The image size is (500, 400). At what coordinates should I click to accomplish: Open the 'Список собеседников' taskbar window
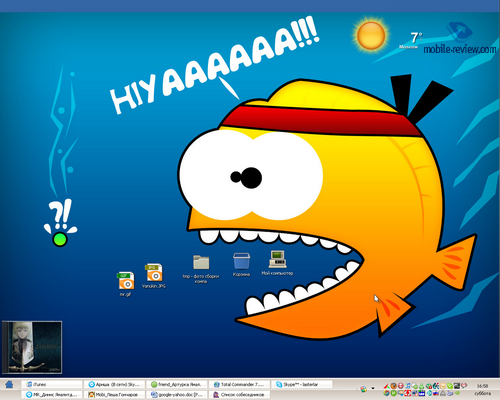[239, 394]
